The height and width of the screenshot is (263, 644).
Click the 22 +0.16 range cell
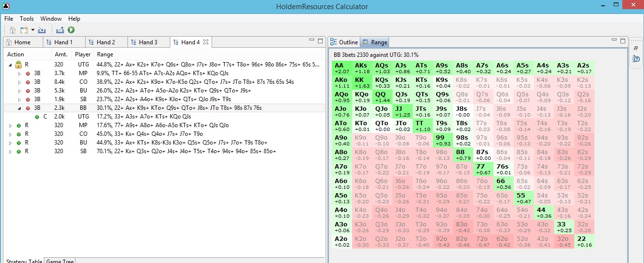pyautogui.click(x=585, y=242)
